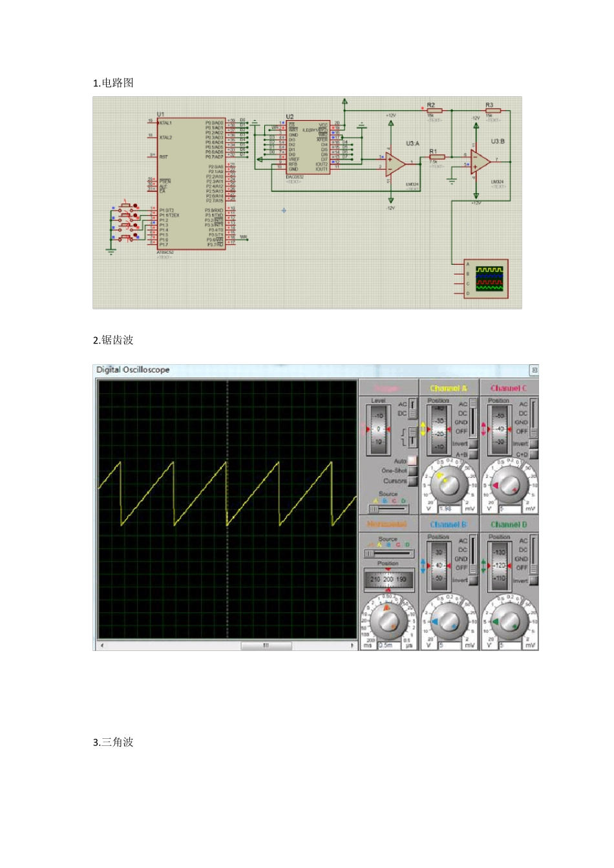Click the Channel A panel label
The image size is (614, 868).
[x=448, y=388]
